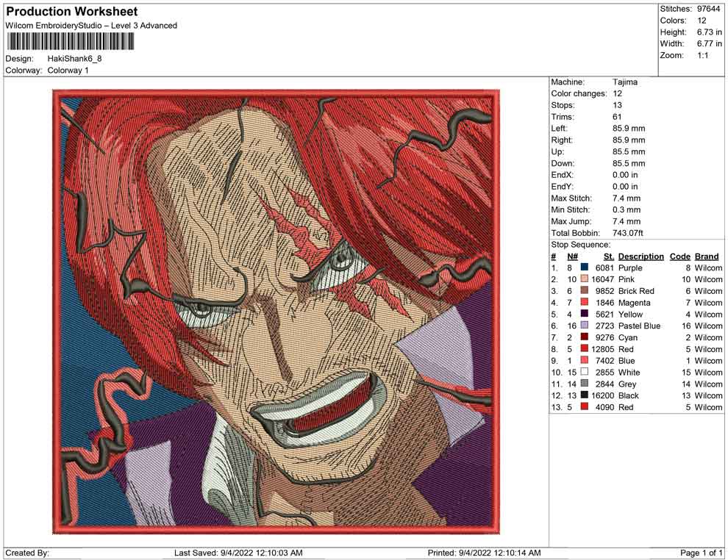This screenshot has height=560, width=728.
Task: Click the 'Page 1 of 1' footer text
Action: 701,553
